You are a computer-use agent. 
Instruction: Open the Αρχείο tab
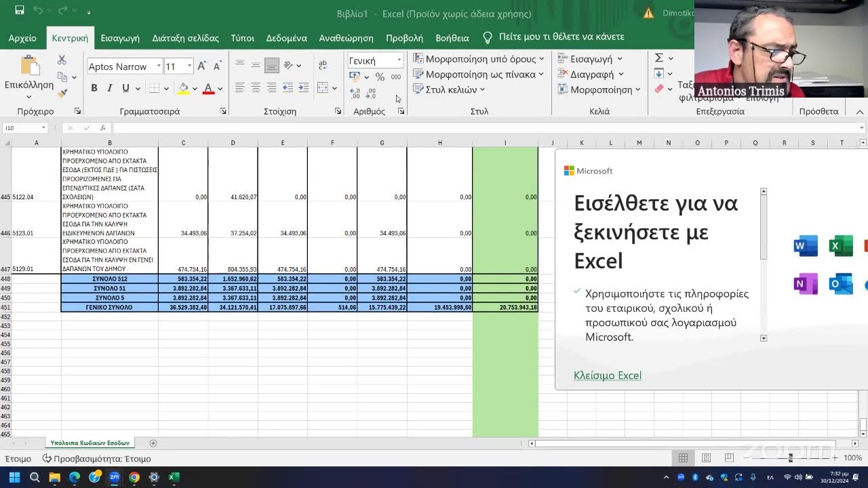click(x=22, y=38)
